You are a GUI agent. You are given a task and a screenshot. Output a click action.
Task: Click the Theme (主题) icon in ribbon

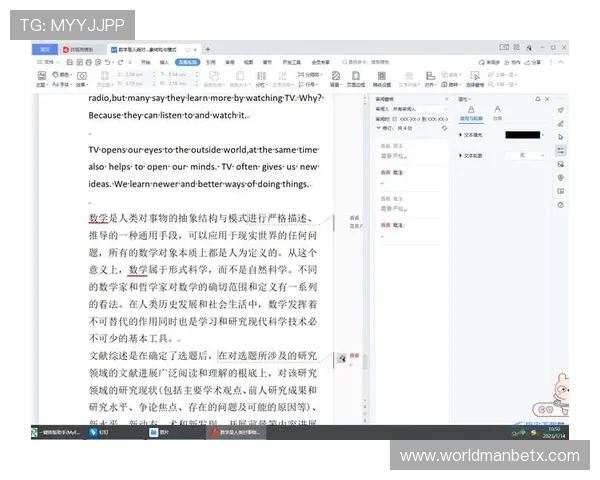[41, 78]
